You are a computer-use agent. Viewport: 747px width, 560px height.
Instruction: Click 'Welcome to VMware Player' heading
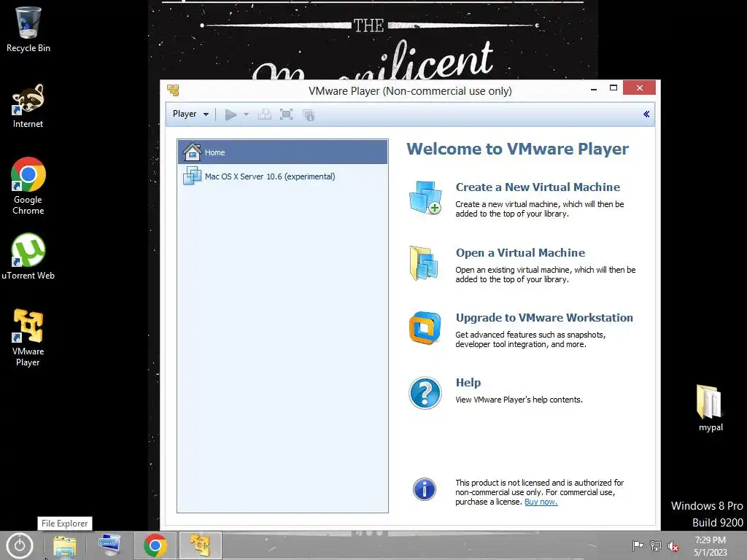coord(517,149)
